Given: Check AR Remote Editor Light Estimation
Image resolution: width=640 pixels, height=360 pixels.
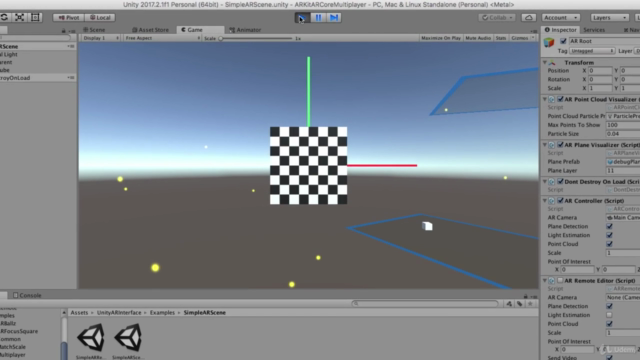Looking at the screenshot, I should [609, 315].
